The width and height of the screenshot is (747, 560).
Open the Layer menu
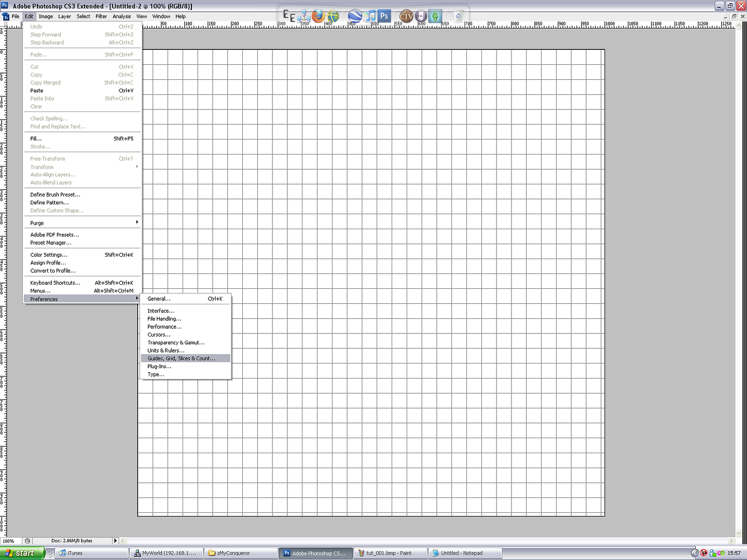click(x=65, y=17)
